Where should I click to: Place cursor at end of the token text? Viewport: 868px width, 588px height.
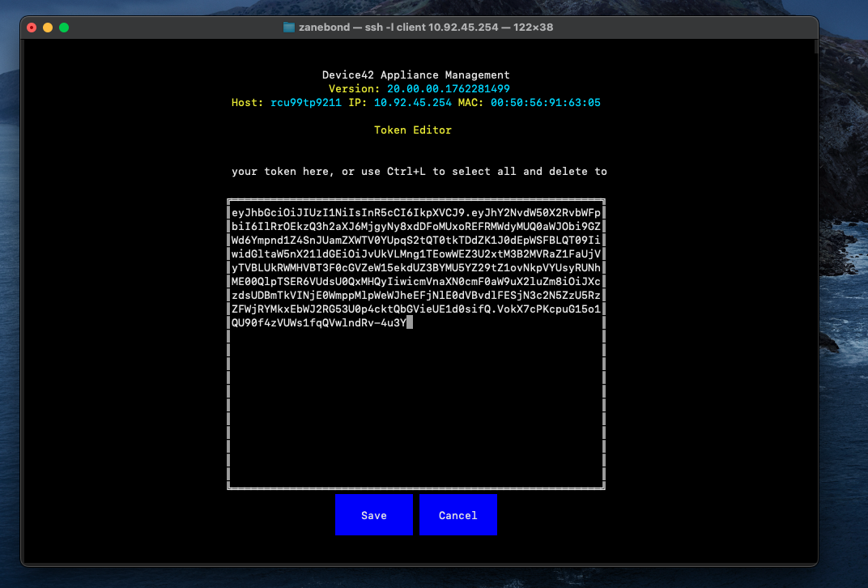pos(411,322)
